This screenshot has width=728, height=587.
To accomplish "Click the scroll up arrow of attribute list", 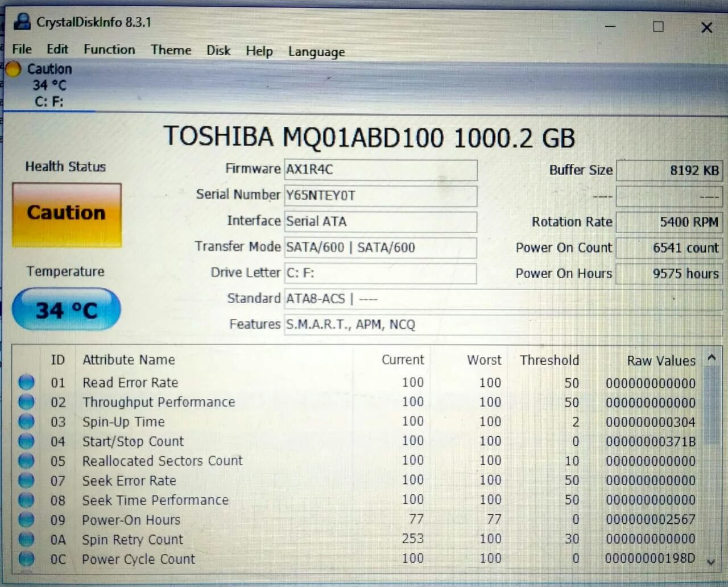I will (x=711, y=358).
